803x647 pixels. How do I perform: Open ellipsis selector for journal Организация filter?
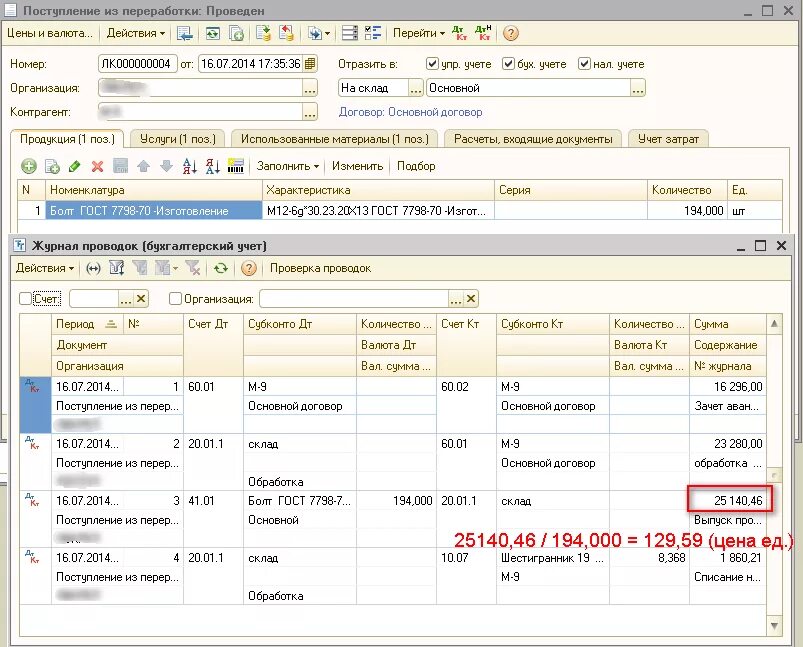[x=456, y=299]
